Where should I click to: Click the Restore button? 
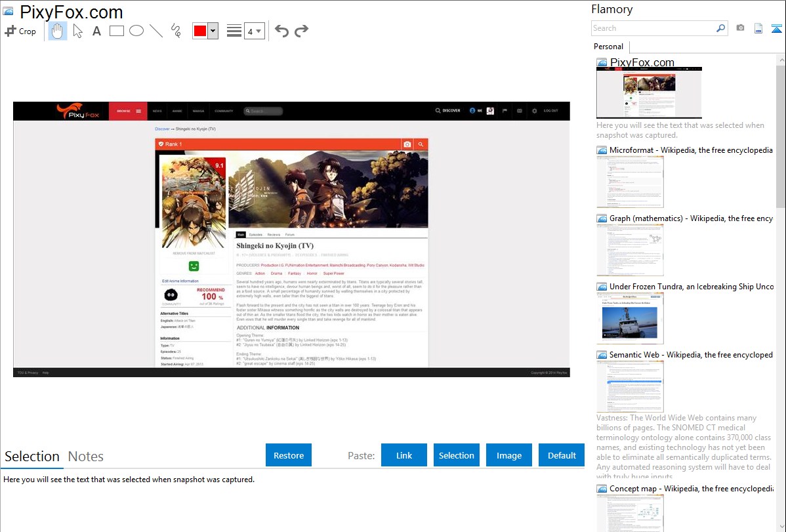click(x=289, y=455)
